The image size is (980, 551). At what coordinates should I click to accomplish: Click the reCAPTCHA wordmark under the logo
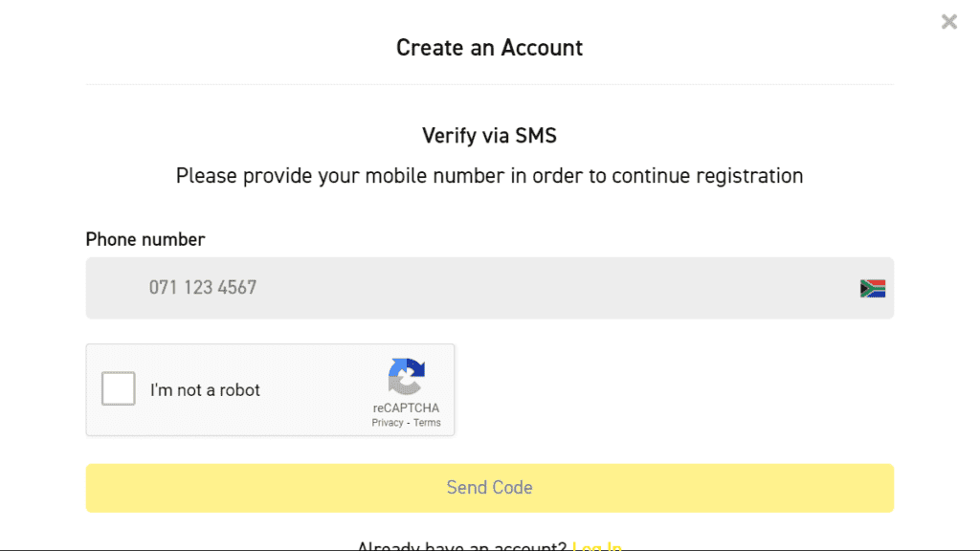407,408
